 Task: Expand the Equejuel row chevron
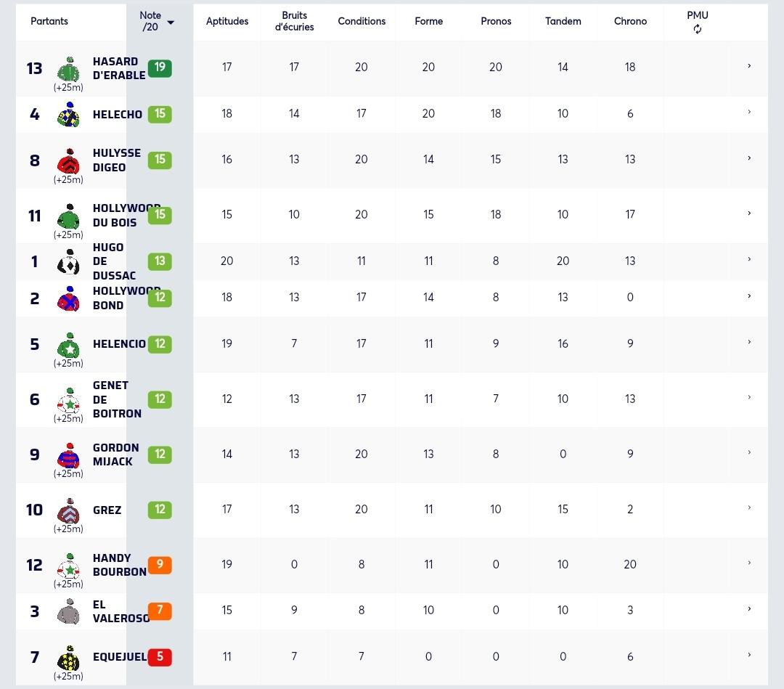(749, 655)
